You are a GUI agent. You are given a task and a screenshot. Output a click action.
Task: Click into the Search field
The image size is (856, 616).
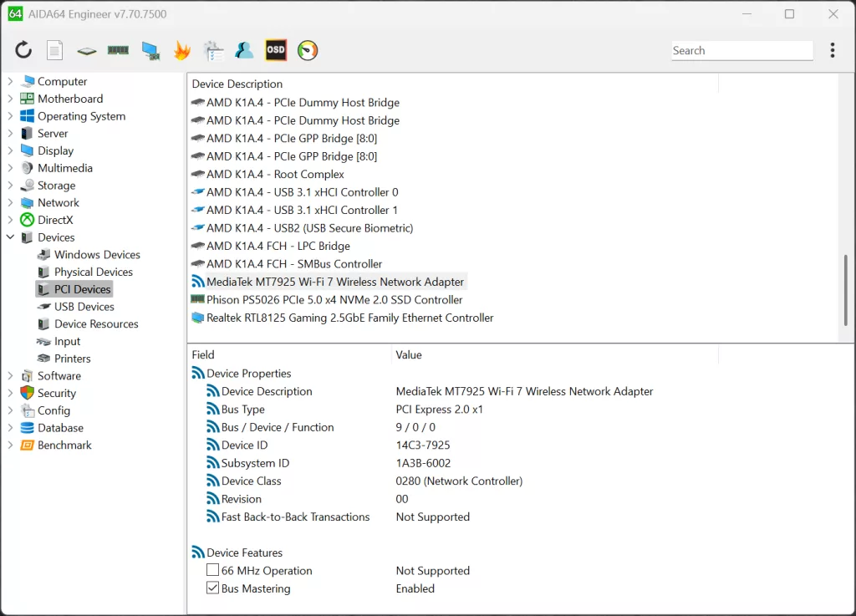pos(742,50)
